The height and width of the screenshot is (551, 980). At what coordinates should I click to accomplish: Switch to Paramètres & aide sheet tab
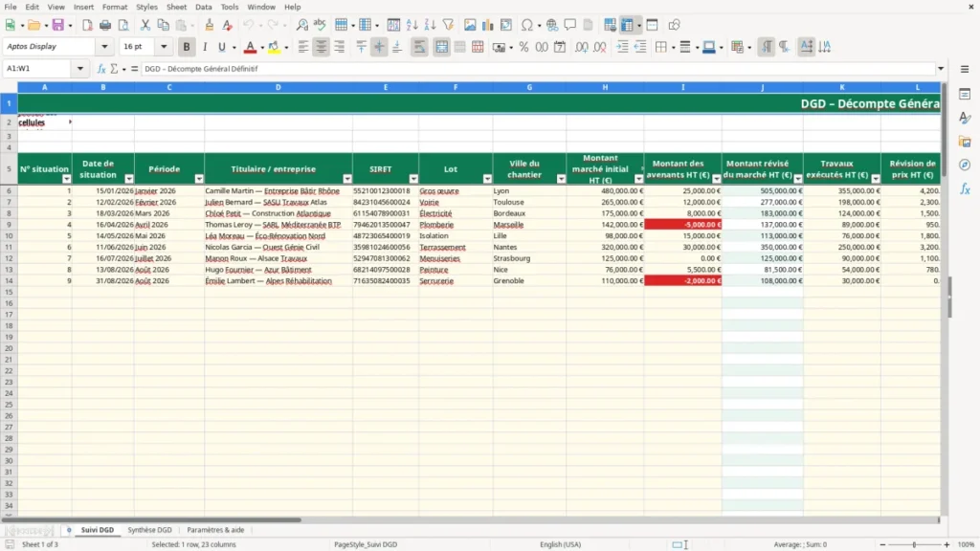(x=215, y=530)
